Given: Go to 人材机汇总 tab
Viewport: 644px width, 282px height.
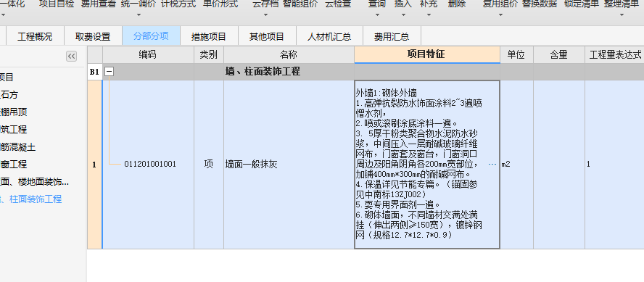Looking at the screenshot, I should point(329,36).
